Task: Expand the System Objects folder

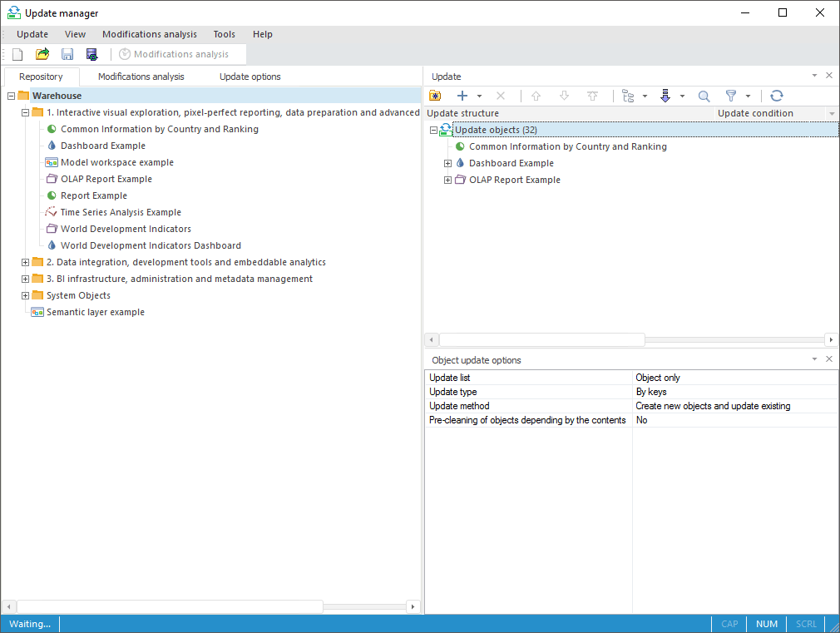Action: 25,295
